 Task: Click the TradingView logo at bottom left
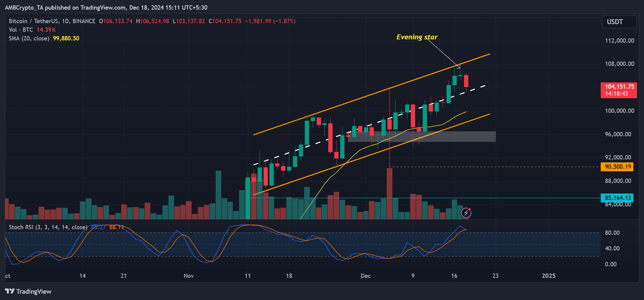click(28, 291)
